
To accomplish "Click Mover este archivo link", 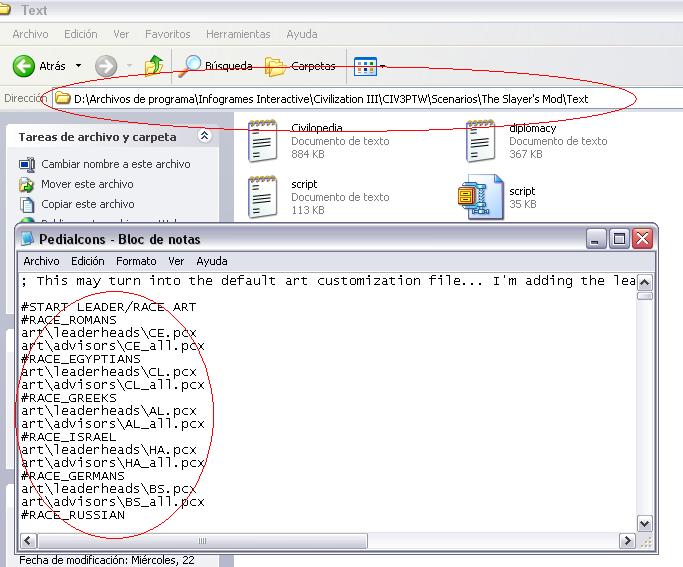I will pos(87,184).
